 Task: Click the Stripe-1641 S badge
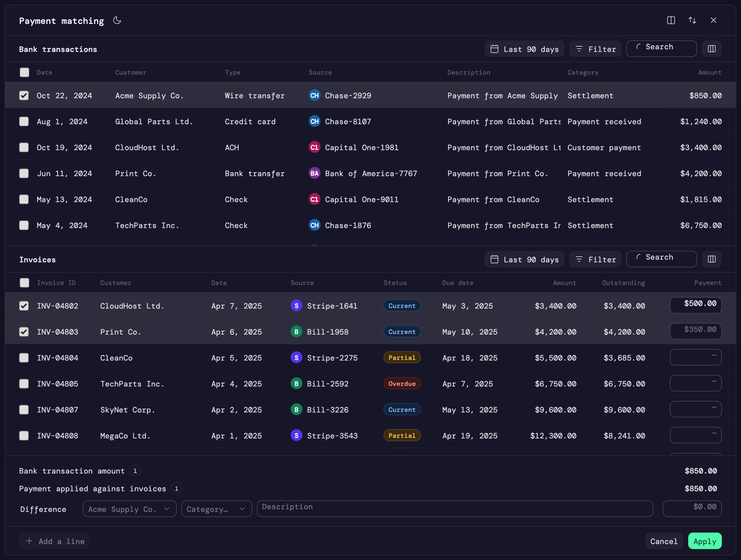click(x=296, y=306)
